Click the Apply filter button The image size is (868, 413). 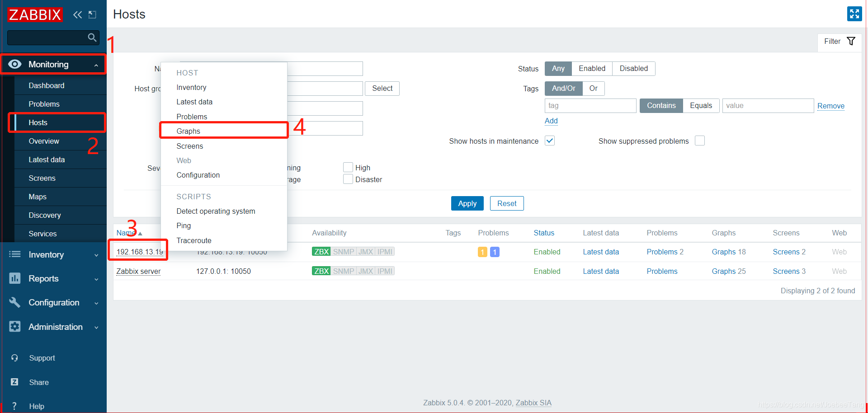(467, 203)
